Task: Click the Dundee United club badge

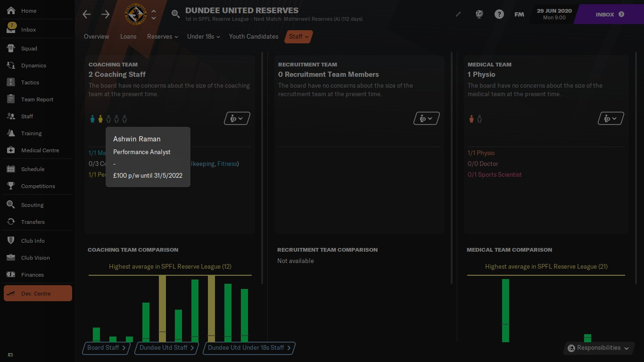Action: pos(136,15)
